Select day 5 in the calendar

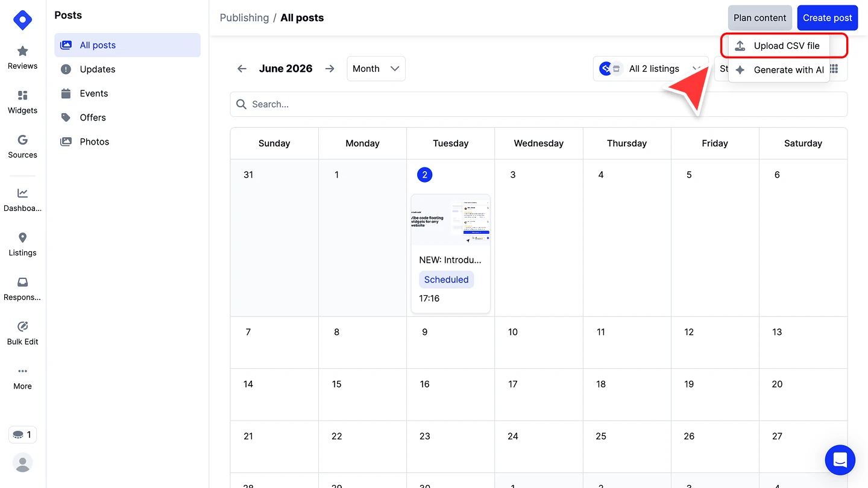(689, 175)
